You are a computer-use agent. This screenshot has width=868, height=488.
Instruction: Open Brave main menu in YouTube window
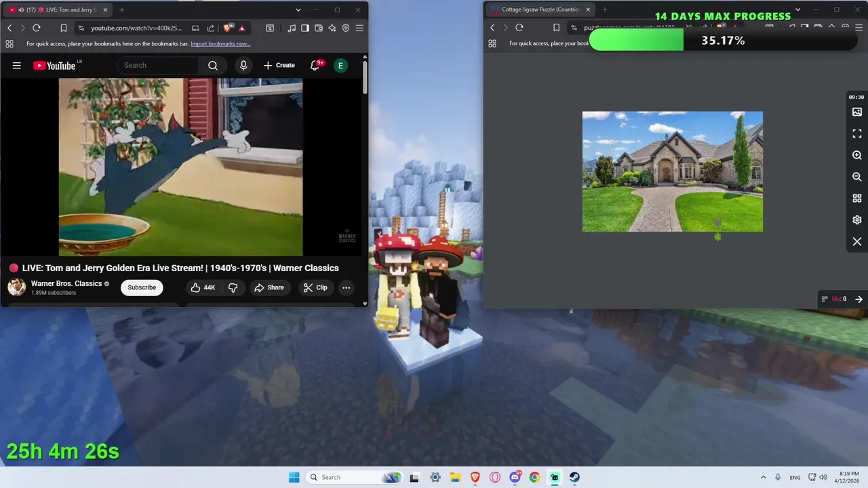359,28
